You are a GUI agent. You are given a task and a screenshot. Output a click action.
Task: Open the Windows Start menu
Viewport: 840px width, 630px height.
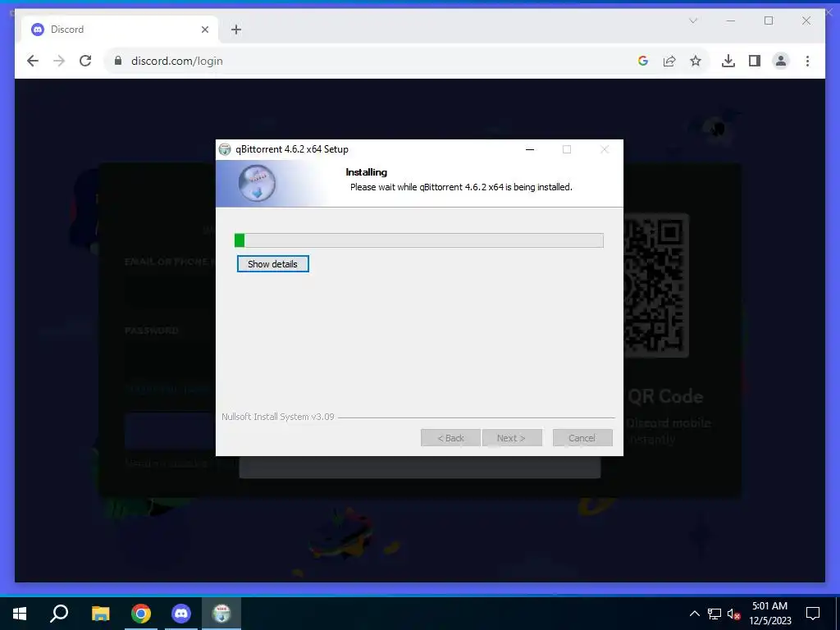[20, 614]
